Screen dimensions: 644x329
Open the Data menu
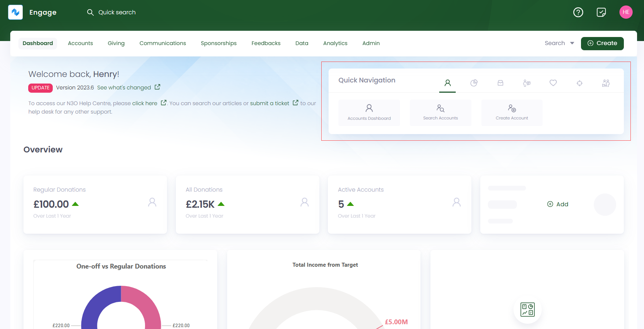click(x=302, y=43)
